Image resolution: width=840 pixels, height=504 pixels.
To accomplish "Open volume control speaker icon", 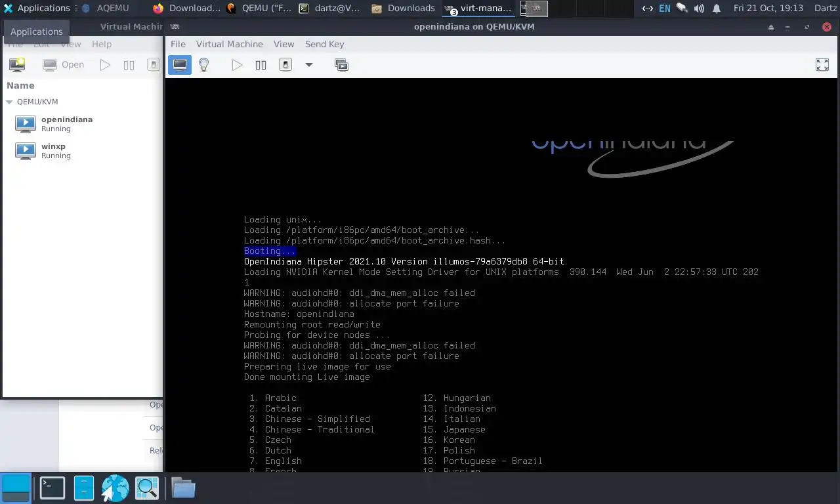I will (x=699, y=8).
